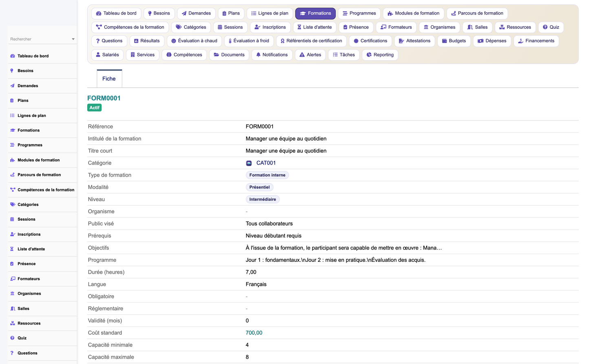
Task: Click the brain icon in Compétences button
Action: click(169, 55)
